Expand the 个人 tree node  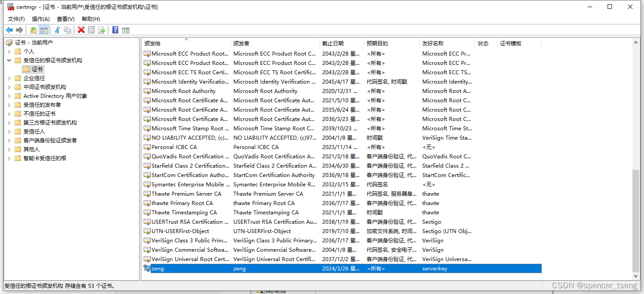click(x=9, y=52)
